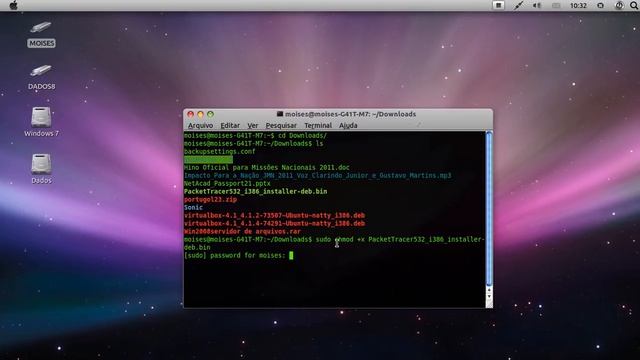Click backupsettings.conf in the listing
640x360 pixels.
(x=220, y=151)
